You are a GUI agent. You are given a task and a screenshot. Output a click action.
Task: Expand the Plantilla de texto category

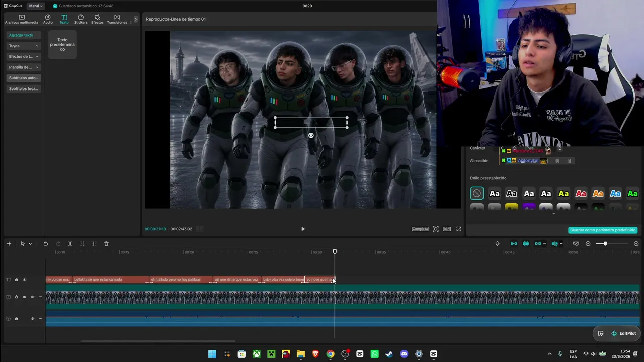click(24, 67)
